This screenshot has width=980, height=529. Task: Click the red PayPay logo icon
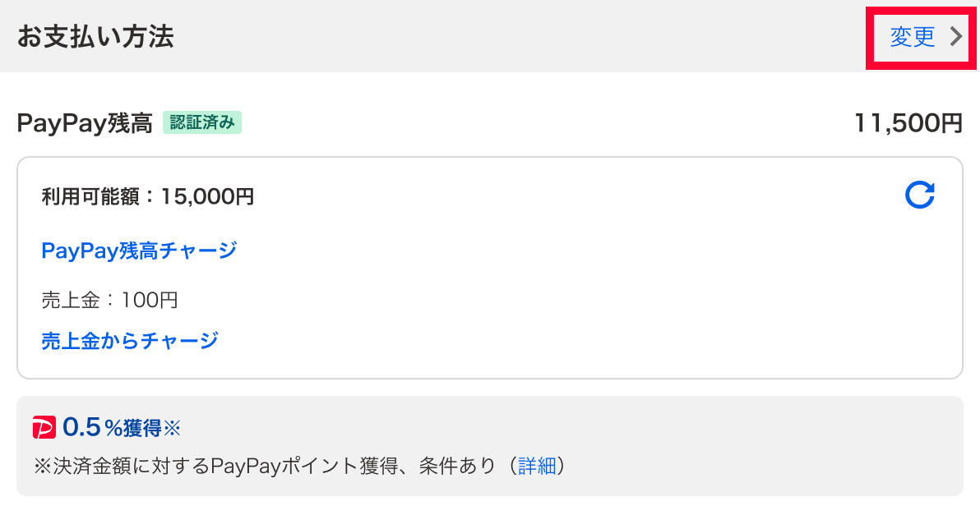pos(44,427)
